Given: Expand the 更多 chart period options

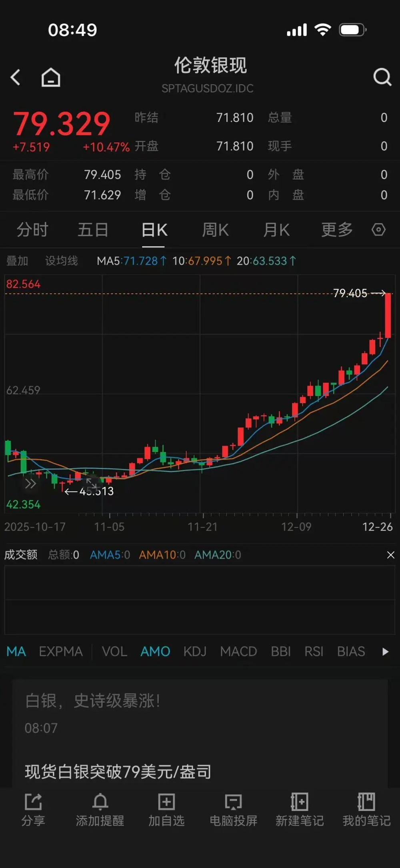Looking at the screenshot, I should (x=337, y=230).
